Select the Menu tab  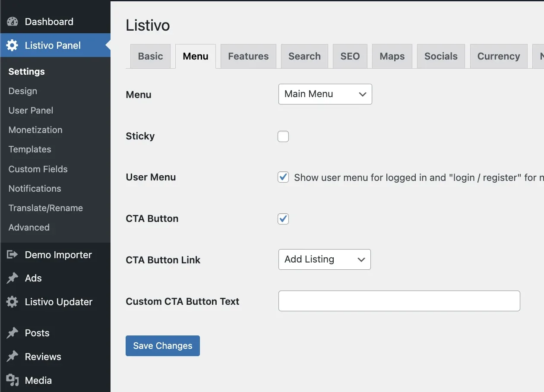pyautogui.click(x=196, y=56)
